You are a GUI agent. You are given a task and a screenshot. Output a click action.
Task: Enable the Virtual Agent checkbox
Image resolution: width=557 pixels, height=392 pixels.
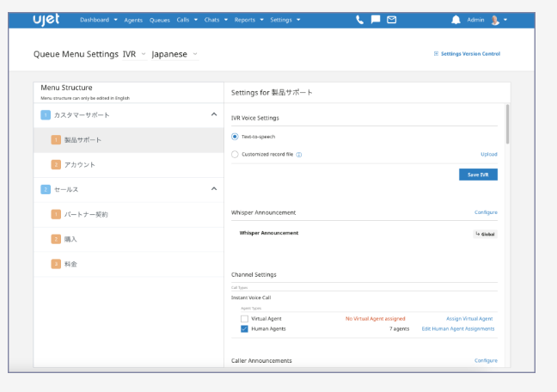point(244,318)
